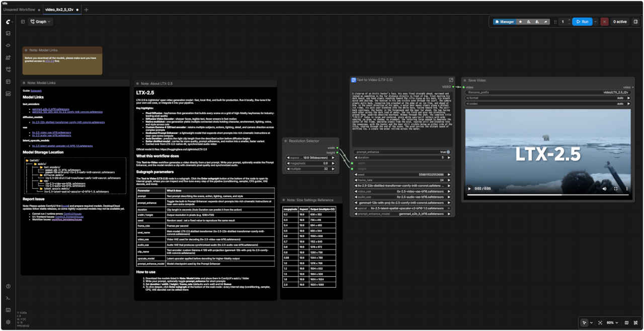
Task: Click the prompt text area
Action: click(402, 118)
